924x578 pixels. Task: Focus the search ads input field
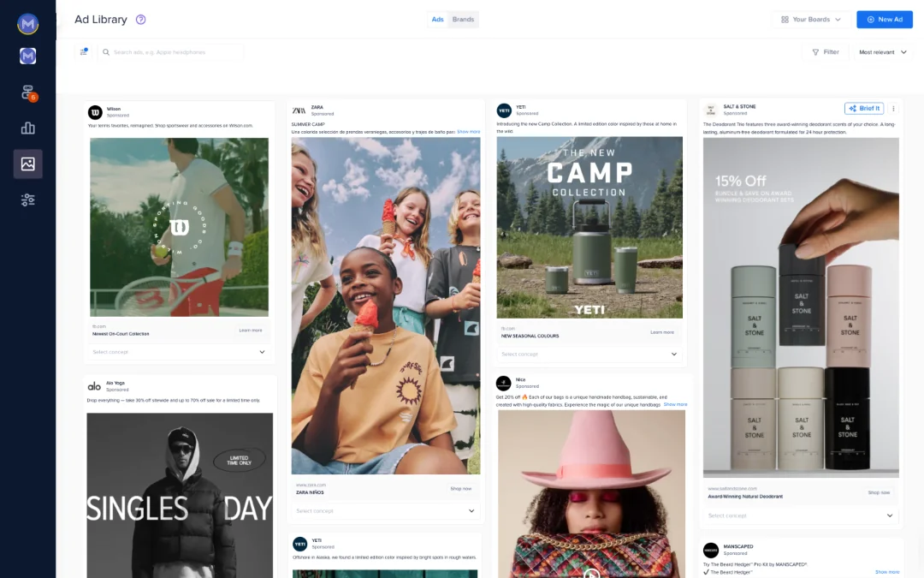coord(171,52)
